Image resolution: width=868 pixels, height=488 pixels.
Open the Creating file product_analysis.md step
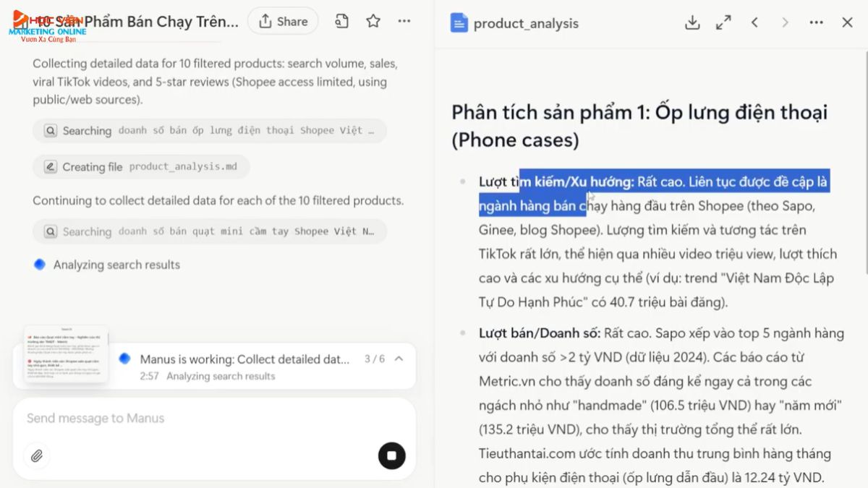click(141, 167)
